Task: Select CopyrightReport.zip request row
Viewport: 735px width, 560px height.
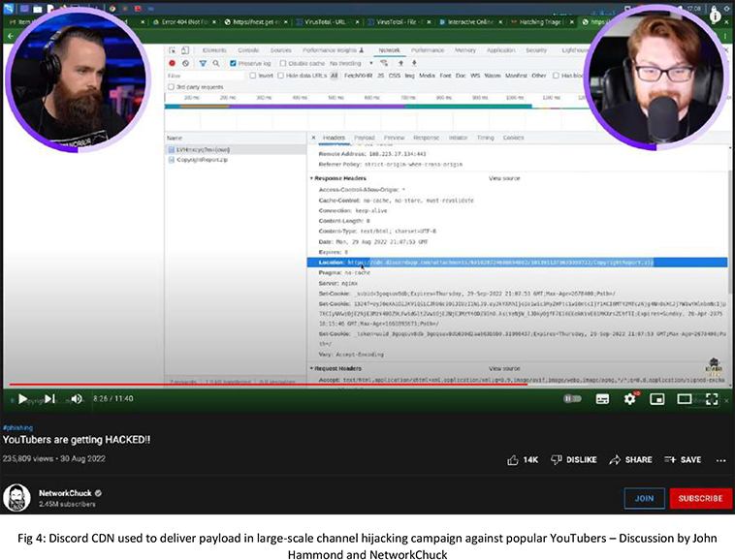Action: [x=236, y=160]
